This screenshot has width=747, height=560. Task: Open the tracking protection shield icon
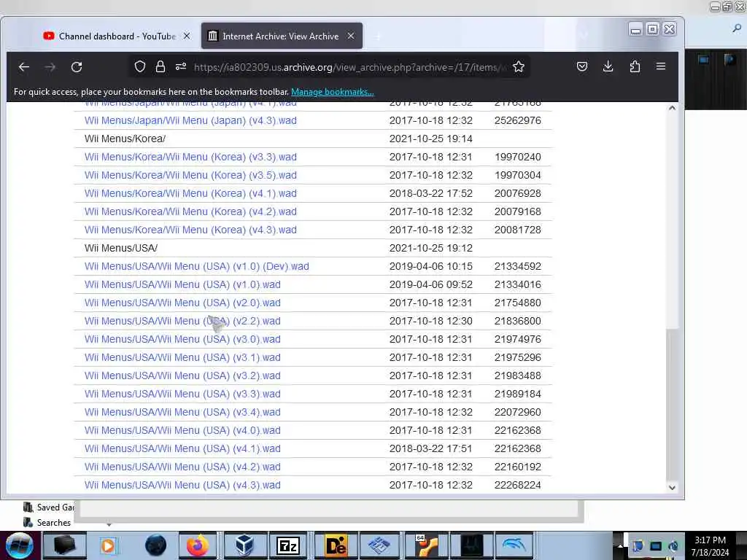[139, 66]
